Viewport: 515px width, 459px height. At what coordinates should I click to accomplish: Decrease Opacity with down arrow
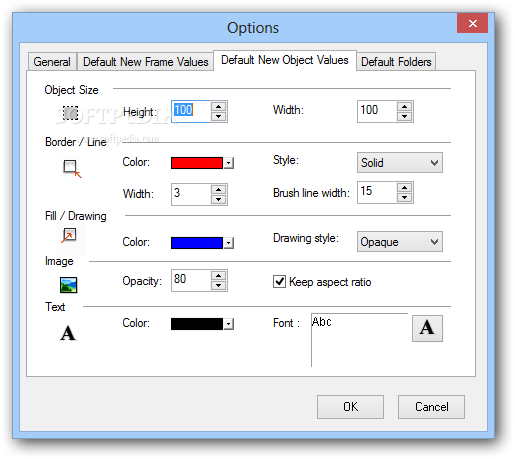coord(219,285)
